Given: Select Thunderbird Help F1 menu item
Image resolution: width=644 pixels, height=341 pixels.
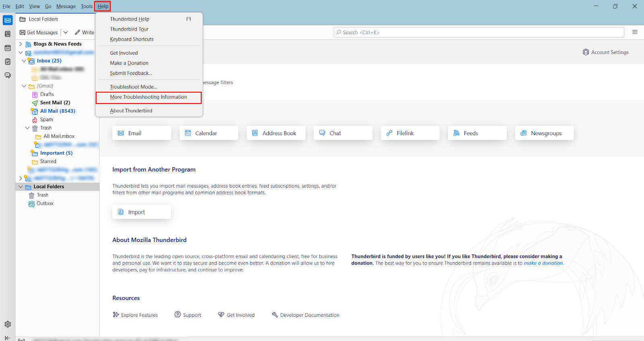Looking at the screenshot, I should (x=149, y=19).
